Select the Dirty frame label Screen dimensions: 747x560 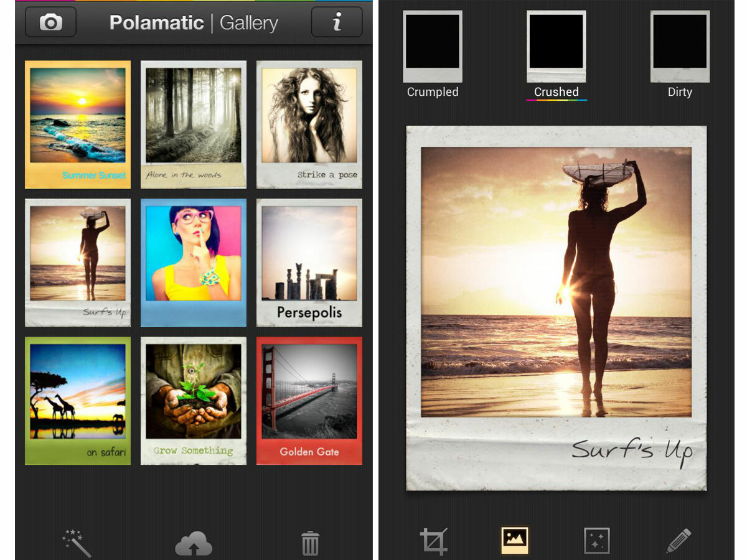pos(680,92)
